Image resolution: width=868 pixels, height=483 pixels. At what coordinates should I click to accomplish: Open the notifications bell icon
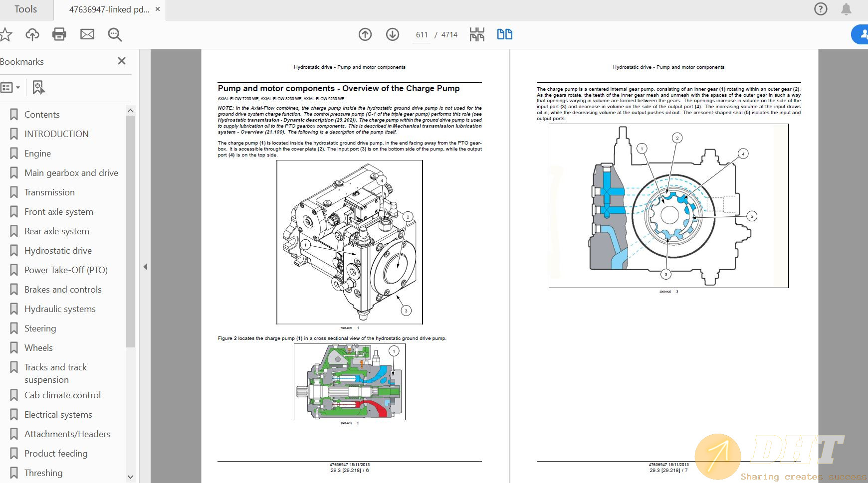tap(846, 9)
